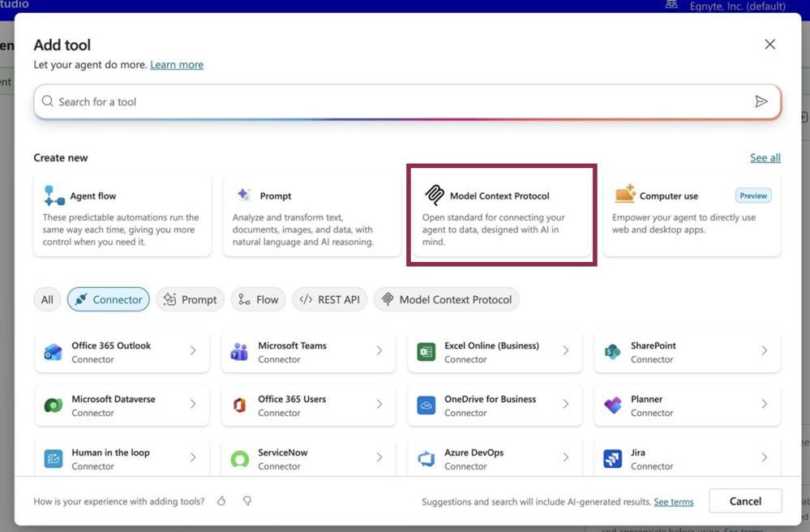Open the Microsoft Dataverse chevron arrow

pos(193,404)
